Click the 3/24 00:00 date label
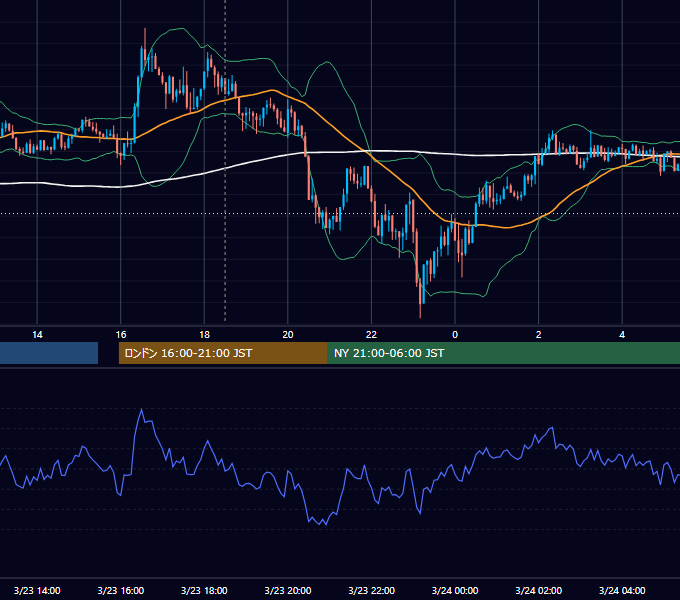680x600 pixels. coord(455,590)
